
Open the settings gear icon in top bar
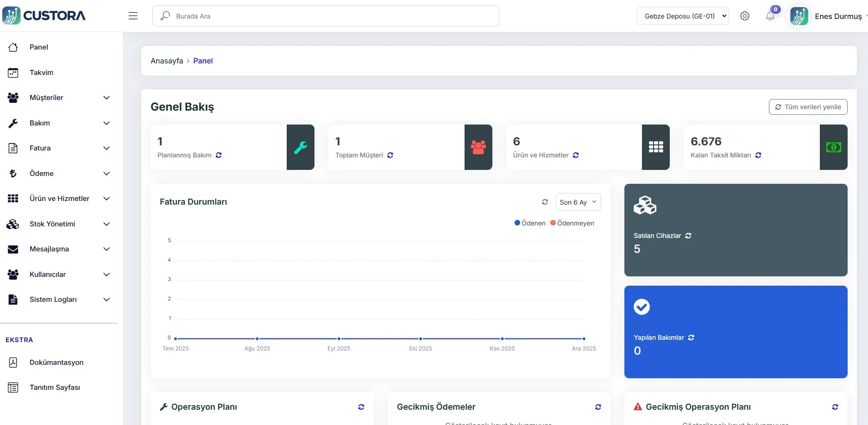[745, 16]
